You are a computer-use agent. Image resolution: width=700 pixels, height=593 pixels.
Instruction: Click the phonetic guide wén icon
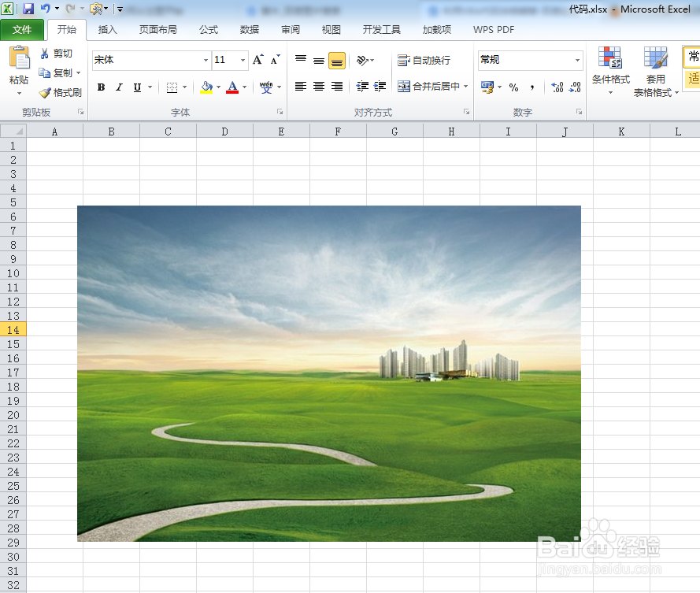click(x=266, y=87)
